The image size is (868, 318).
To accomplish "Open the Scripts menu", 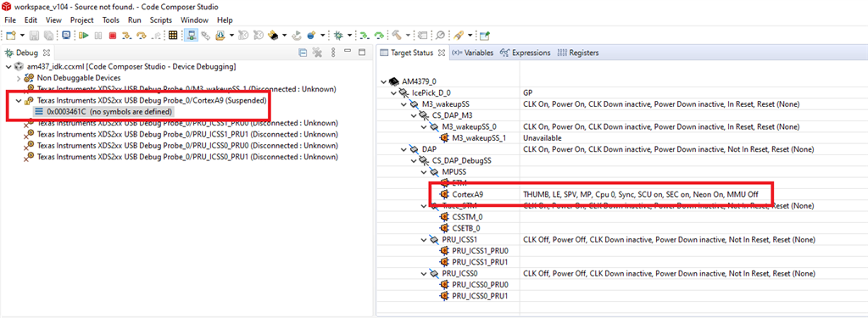I will pos(161,20).
